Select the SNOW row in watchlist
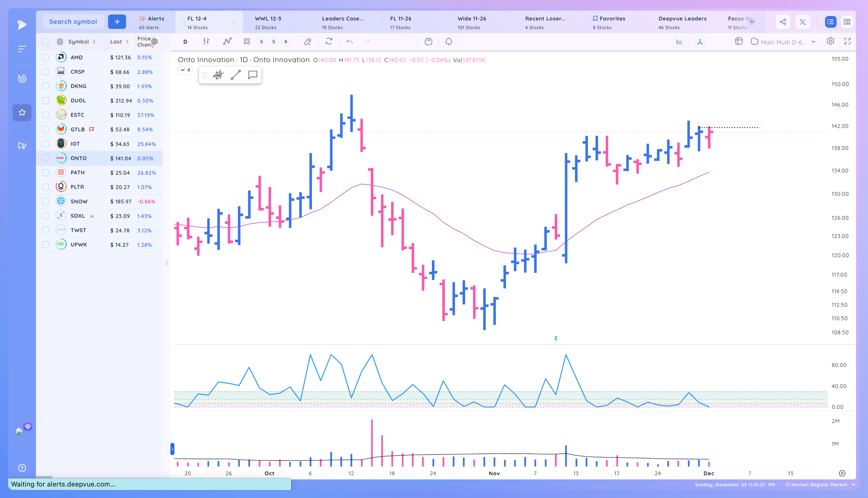The height and width of the screenshot is (498, 868). [x=100, y=202]
